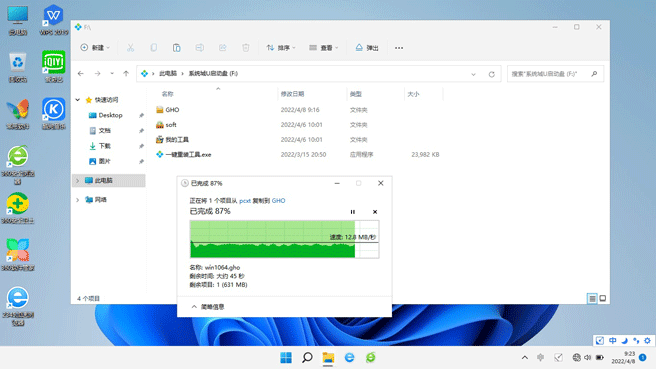Show hidden tray icons chevron
This screenshot has width=656, height=369.
525,358
